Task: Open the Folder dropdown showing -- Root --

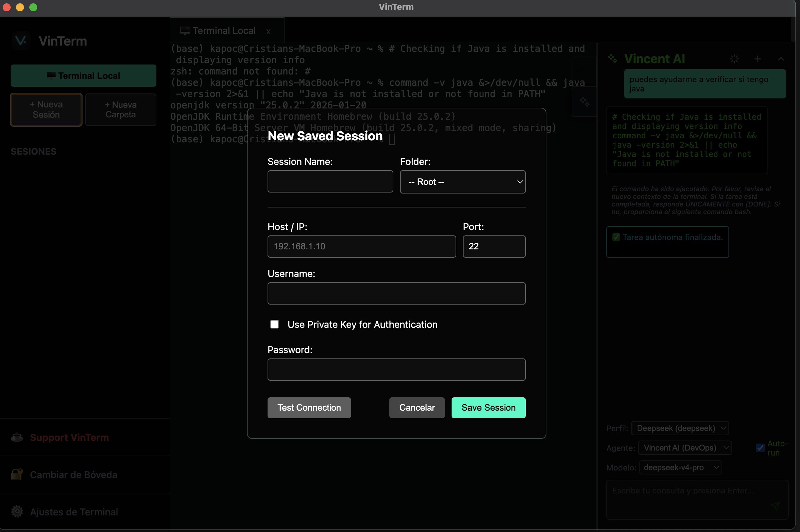Action: click(463, 182)
